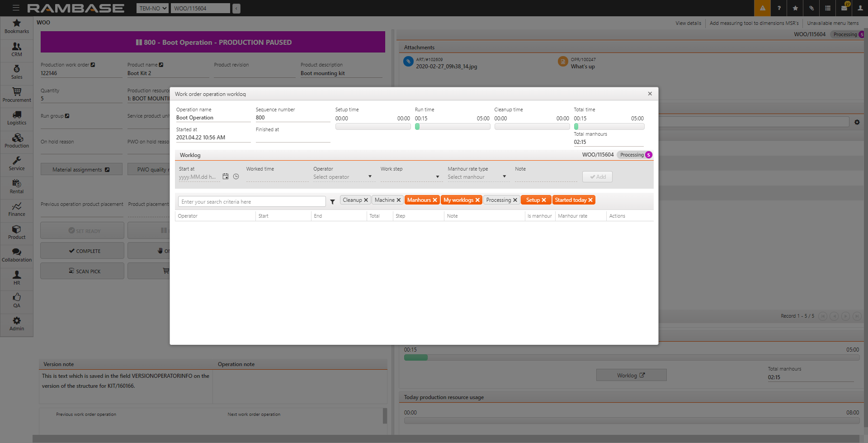This screenshot has width=868, height=443.
Task: Toggle the Cleanup filter chip
Action: [x=352, y=200]
